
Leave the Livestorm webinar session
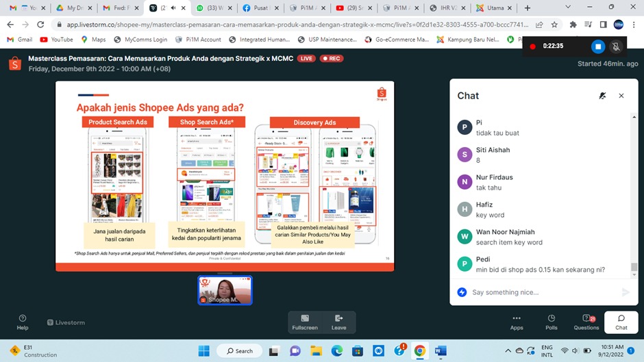tap(338, 322)
